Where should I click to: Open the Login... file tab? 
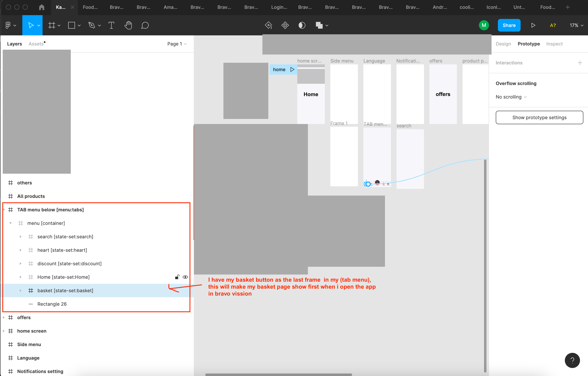[279, 7]
